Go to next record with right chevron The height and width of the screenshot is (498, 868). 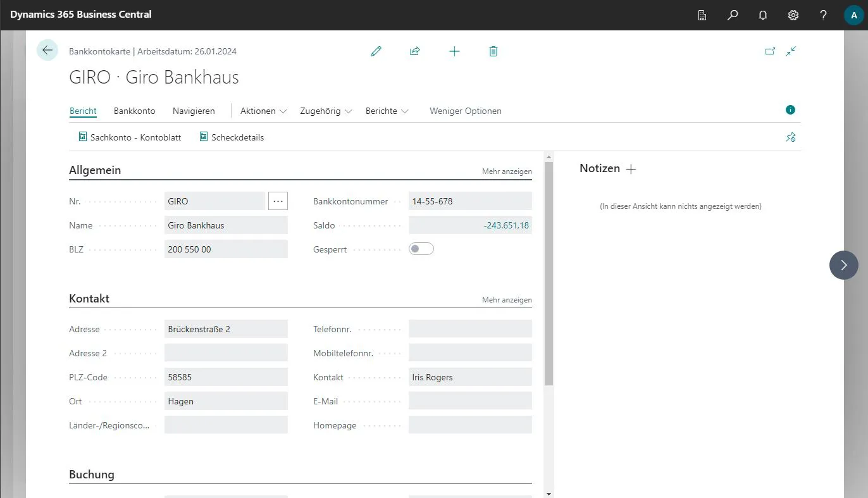tap(843, 265)
